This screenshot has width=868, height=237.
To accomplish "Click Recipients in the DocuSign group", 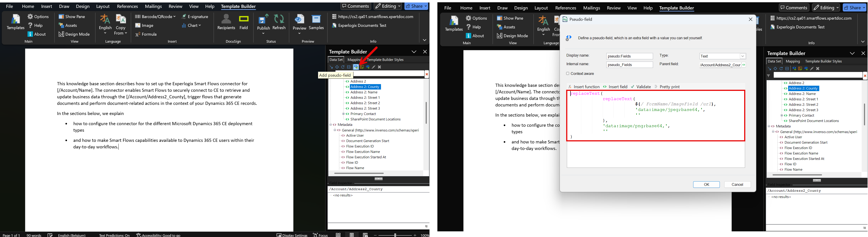I will point(226,22).
